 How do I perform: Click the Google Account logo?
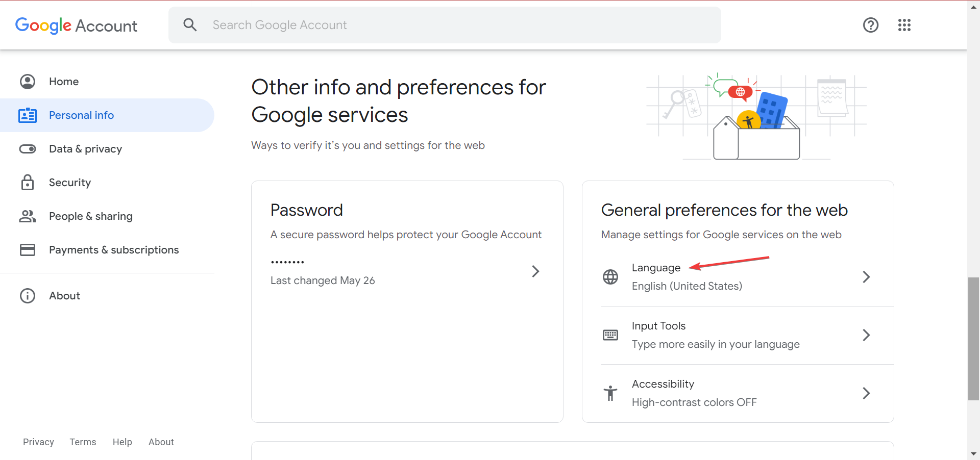(x=76, y=25)
